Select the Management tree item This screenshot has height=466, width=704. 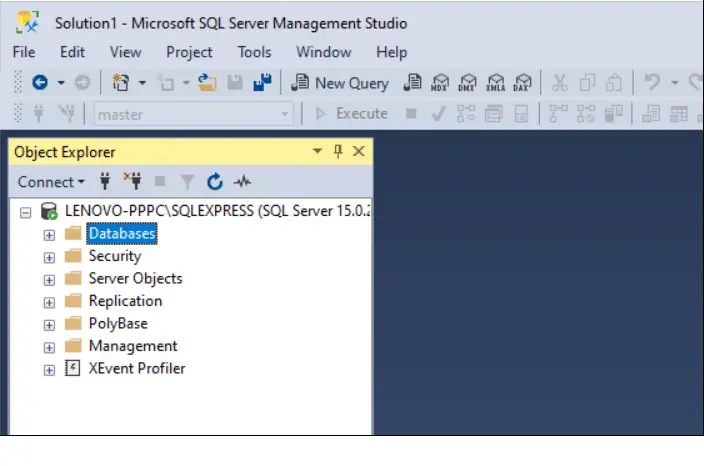[133, 346]
